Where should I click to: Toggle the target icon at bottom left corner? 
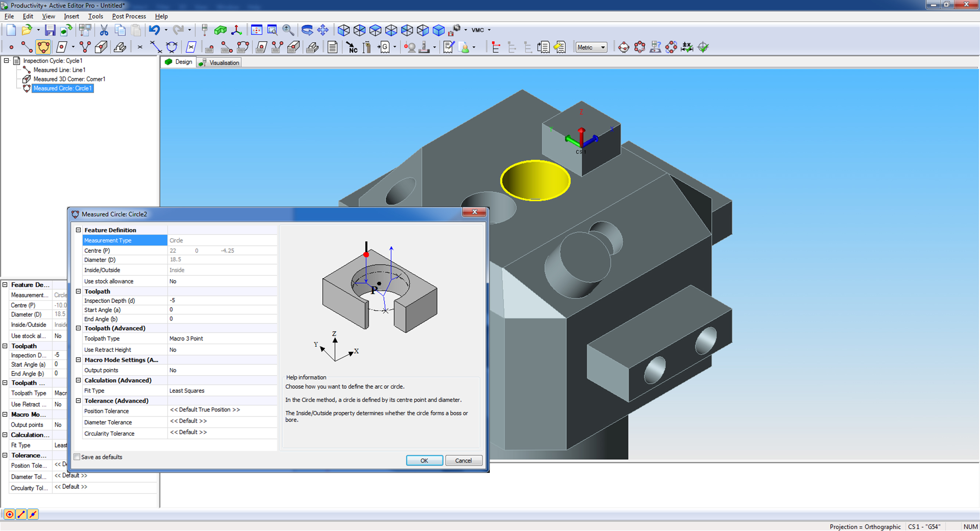(x=9, y=514)
